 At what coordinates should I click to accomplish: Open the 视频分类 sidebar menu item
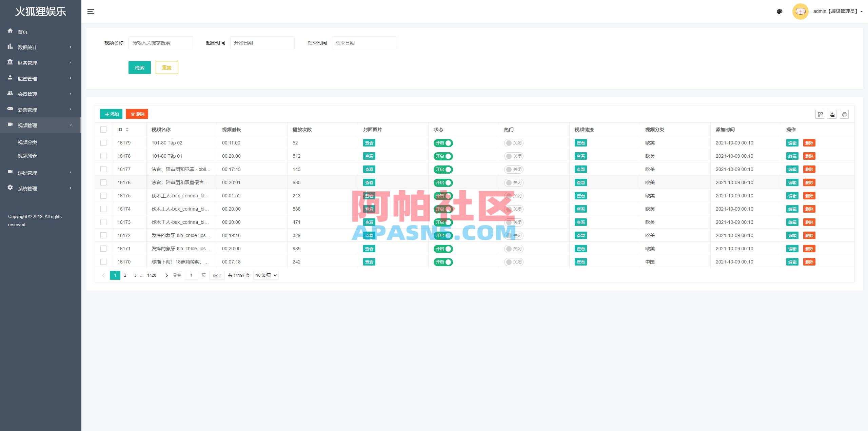[27, 142]
